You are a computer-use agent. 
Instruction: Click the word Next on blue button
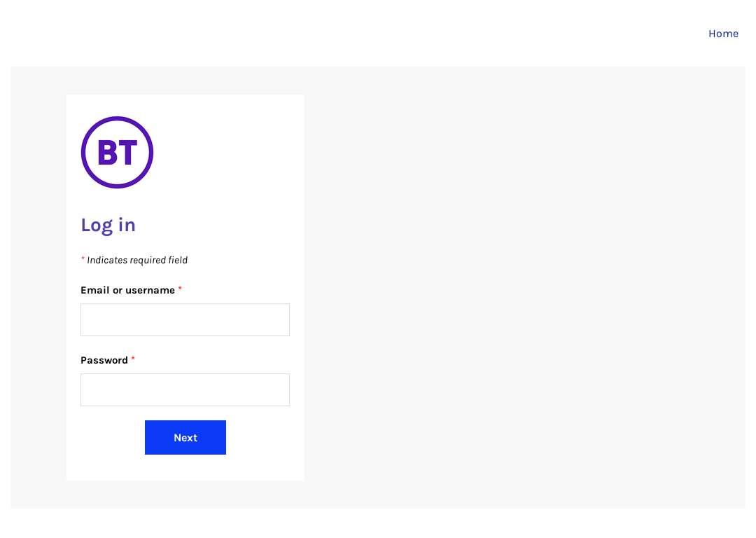(185, 438)
